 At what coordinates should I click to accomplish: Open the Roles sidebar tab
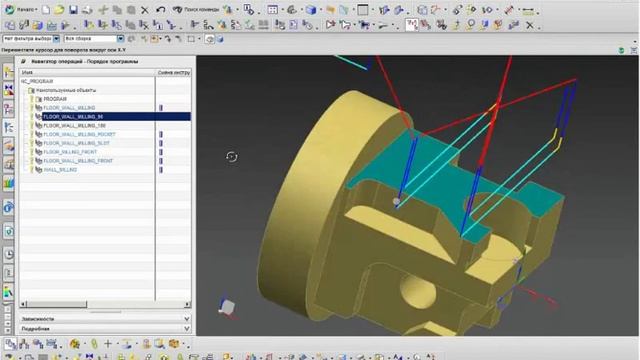(9, 291)
